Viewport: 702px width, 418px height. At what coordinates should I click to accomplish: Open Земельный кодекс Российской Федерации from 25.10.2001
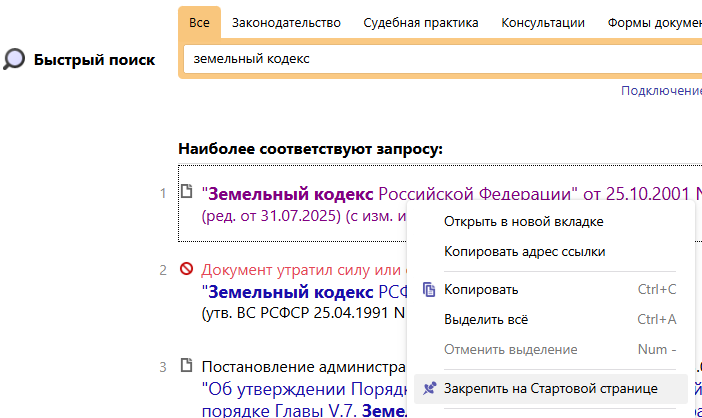click(300, 193)
